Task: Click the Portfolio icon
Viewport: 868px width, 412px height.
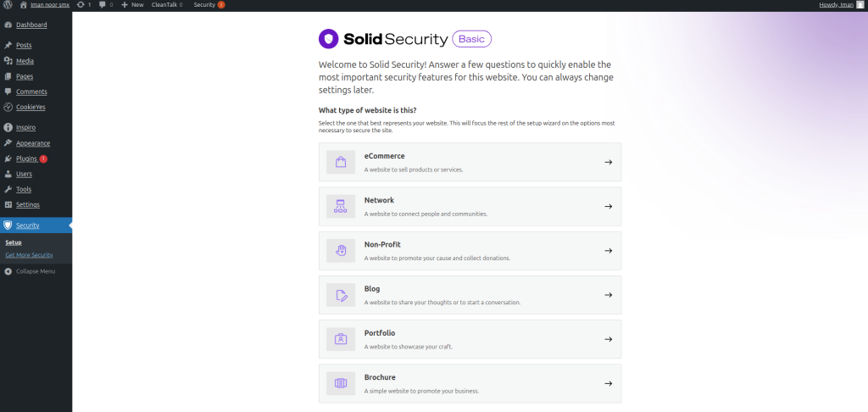Action: 341,339
